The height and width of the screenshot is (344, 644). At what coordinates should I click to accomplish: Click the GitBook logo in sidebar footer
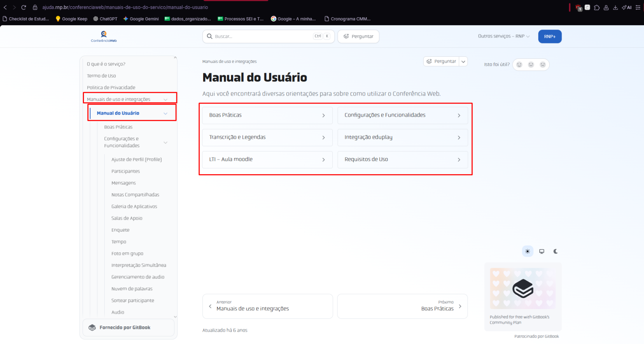[x=92, y=328]
